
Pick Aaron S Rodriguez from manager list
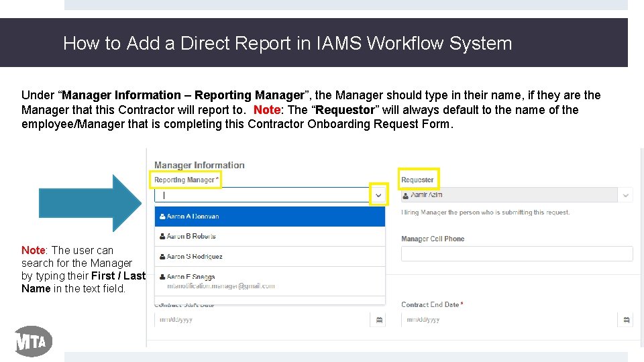click(x=270, y=257)
